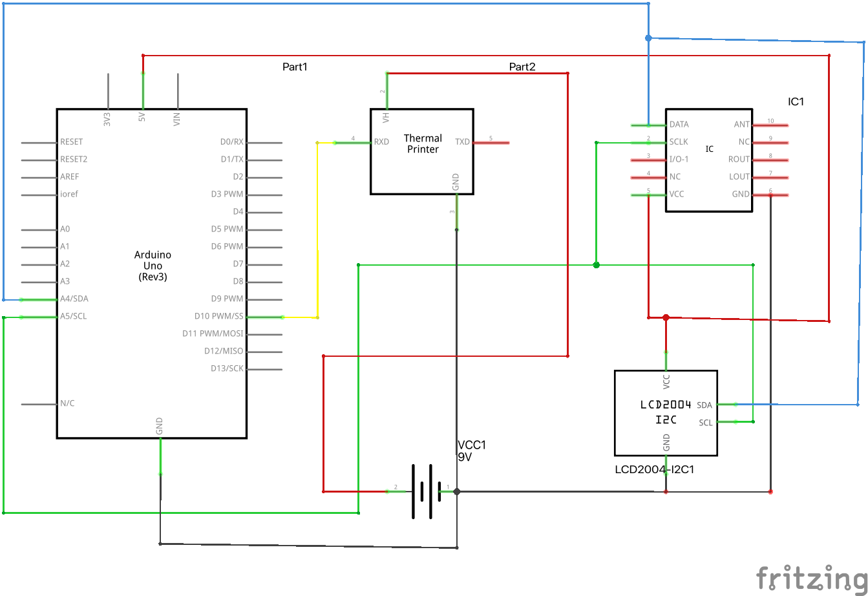The width and height of the screenshot is (868, 596).
Task: Click the ANT pin on the IC
Action: (x=770, y=125)
